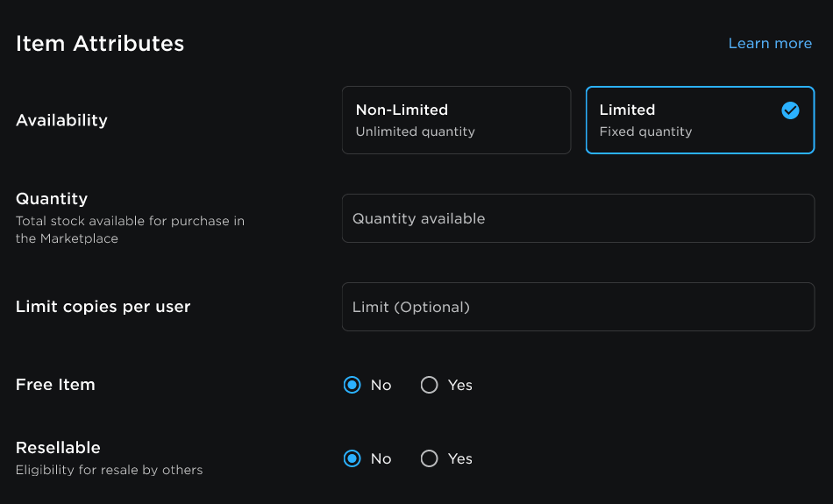The image size is (833, 504).
Task: Click the Limit copies per user label
Action: (x=103, y=307)
